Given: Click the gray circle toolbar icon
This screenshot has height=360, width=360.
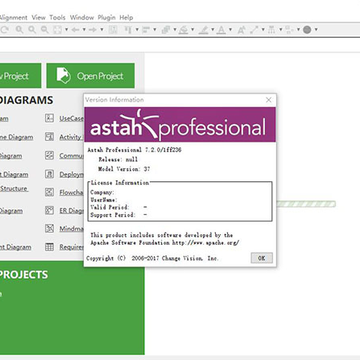Looking at the screenshot, I should [307, 30].
